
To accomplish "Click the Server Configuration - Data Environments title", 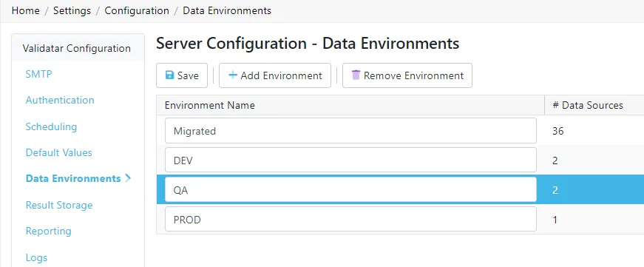I will (x=308, y=43).
